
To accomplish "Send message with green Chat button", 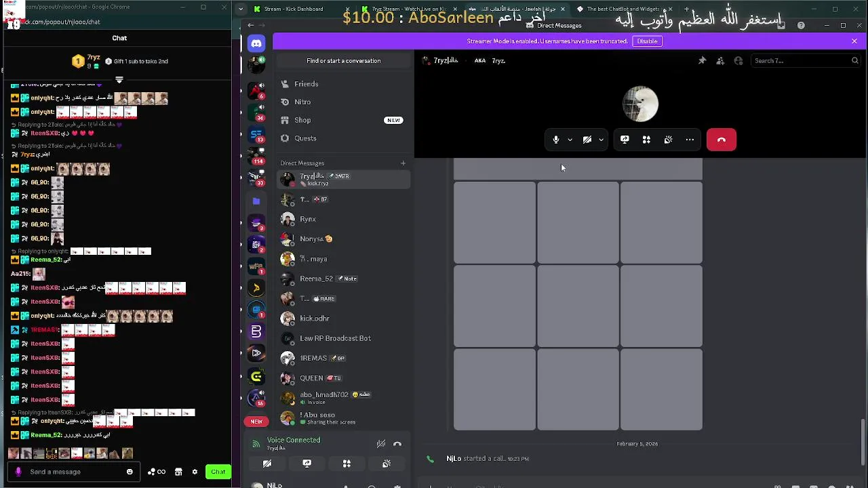I will [218, 472].
